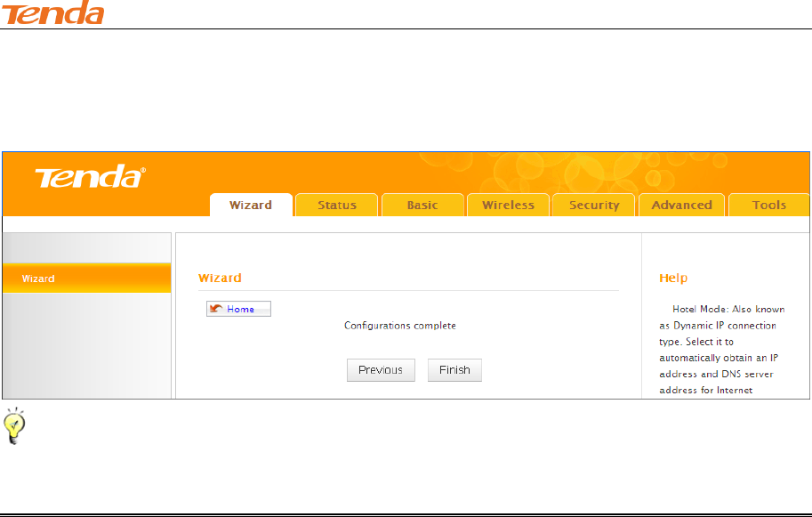Click the 'Configurations complete' text
Viewport: 812px width, 517px height.
point(400,326)
